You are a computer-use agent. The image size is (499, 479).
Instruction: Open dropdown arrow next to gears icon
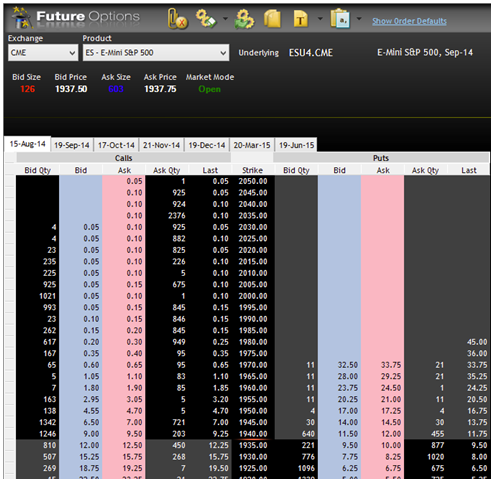(225, 19)
